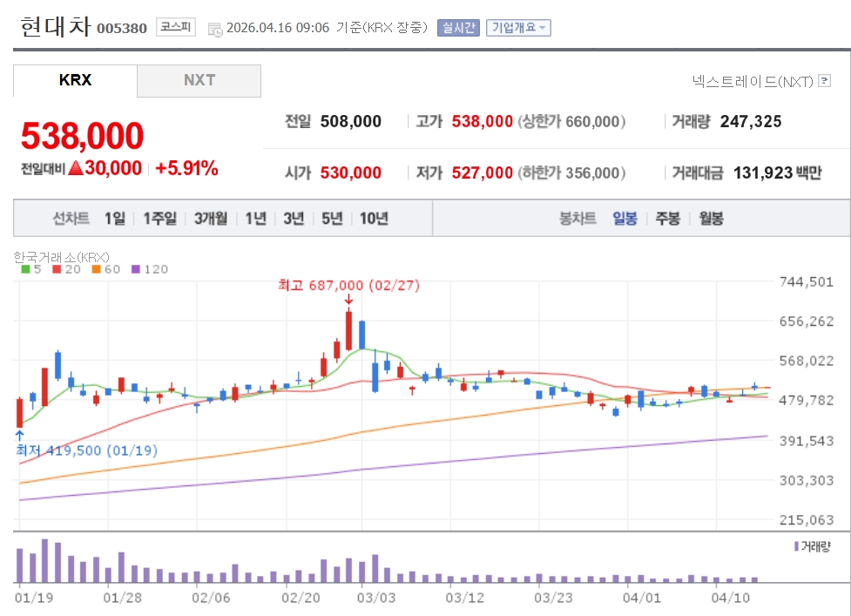Switch to the NXT tab
851x616 pixels.
coord(199,80)
